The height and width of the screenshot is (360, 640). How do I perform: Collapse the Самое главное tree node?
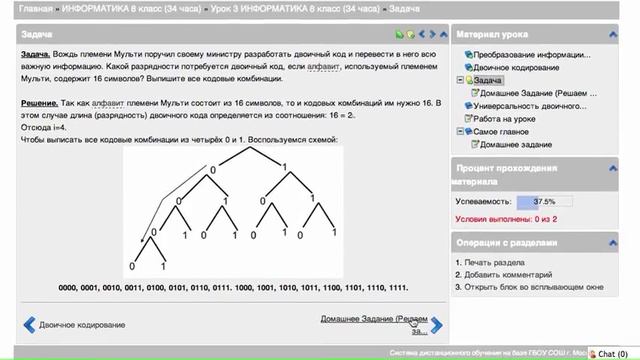[x=460, y=131]
